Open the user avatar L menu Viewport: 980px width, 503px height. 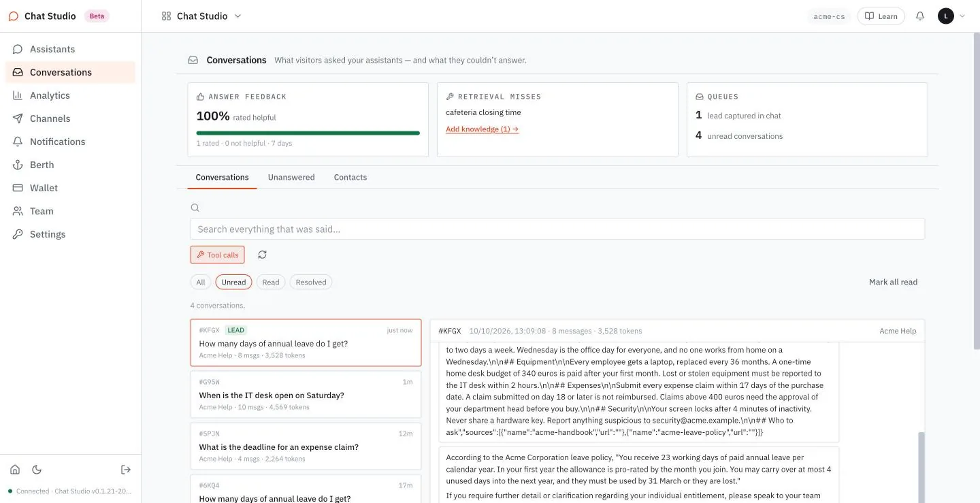[x=951, y=16]
